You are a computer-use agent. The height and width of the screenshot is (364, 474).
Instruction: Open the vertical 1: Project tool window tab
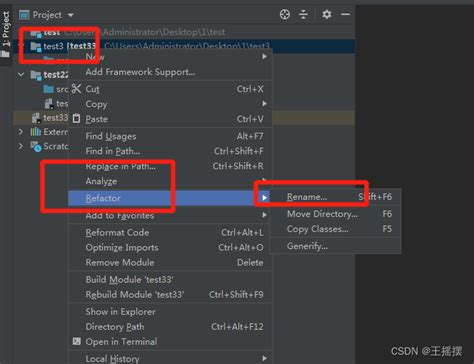(6, 34)
